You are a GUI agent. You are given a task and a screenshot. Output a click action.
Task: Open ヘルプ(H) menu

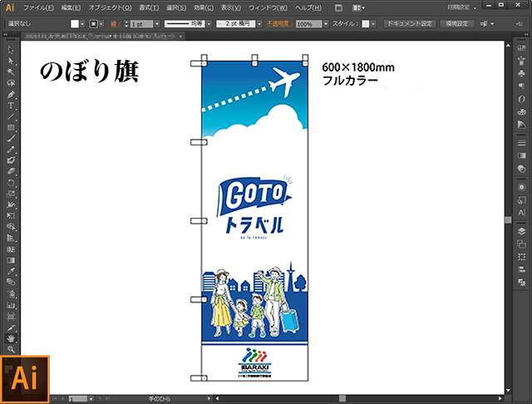pos(308,7)
